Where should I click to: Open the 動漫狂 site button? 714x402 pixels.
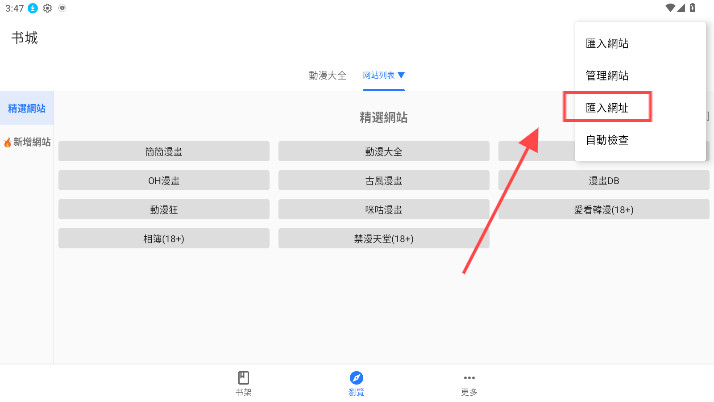(164, 209)
